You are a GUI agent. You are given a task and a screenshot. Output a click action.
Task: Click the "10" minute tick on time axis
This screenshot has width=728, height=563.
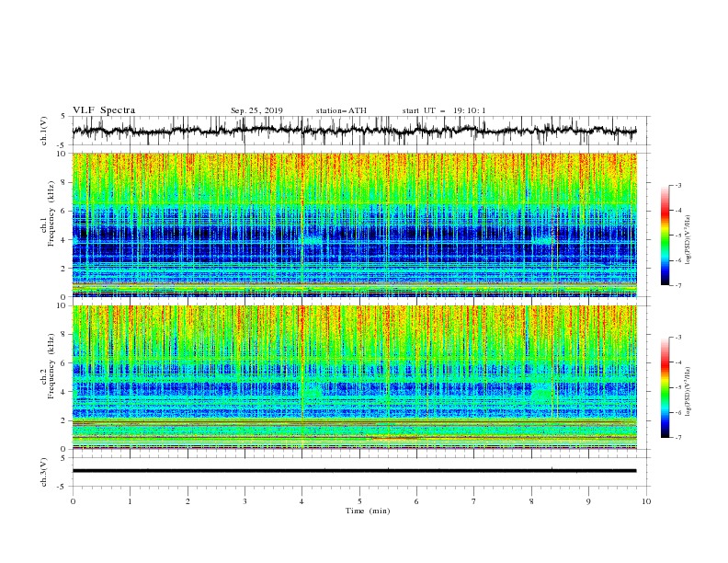click(x=646, y=501)
